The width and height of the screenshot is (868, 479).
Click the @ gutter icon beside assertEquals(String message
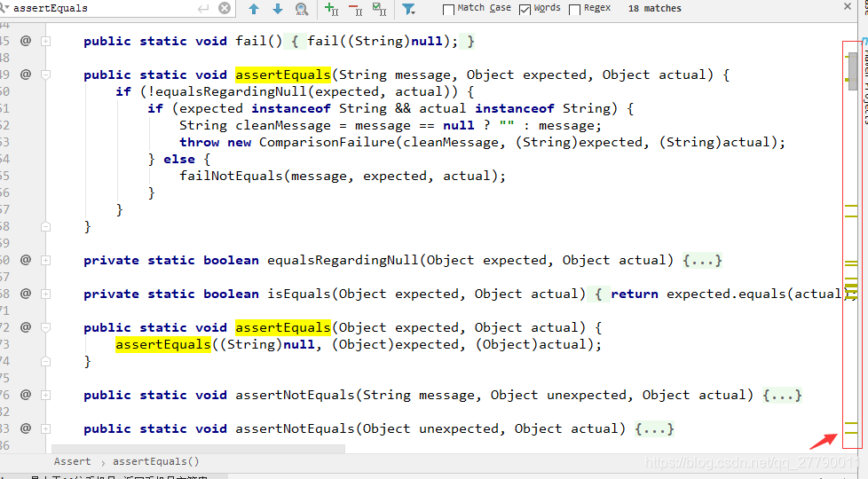point(26,75)
